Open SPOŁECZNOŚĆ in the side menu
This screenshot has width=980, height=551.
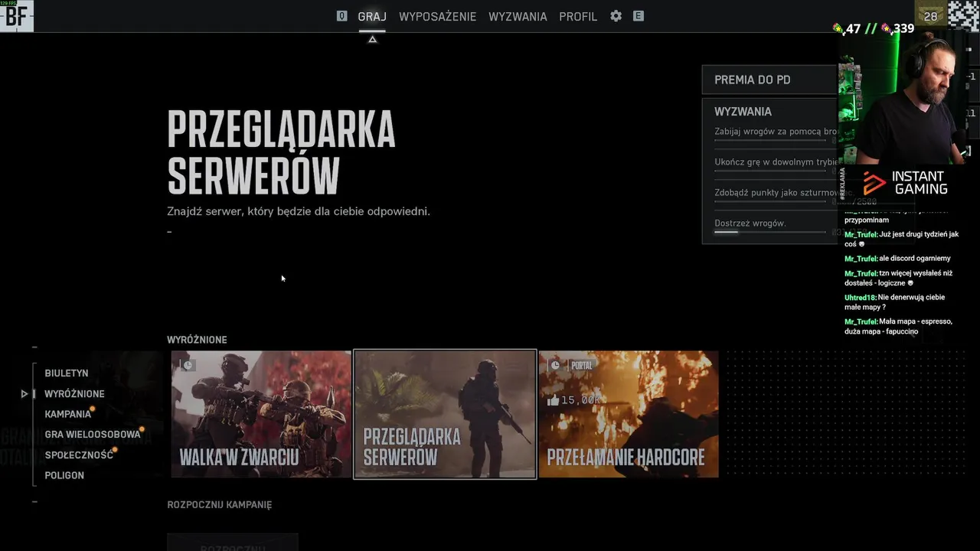point(79,455)
